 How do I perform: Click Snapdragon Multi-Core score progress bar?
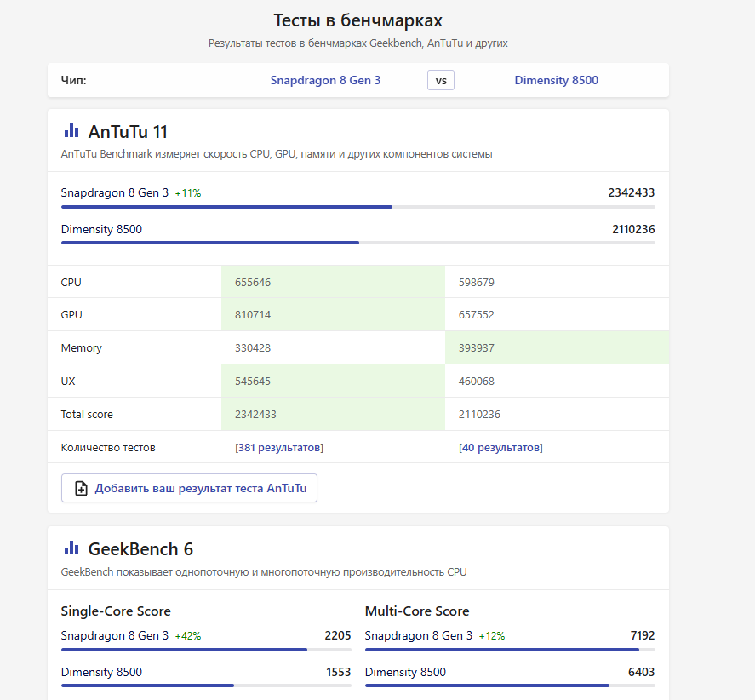click(x=510, y=650)
